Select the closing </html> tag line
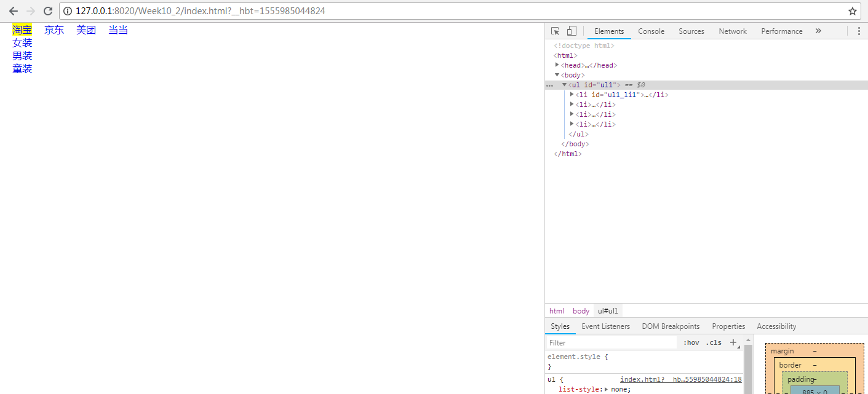 (567, 154)
